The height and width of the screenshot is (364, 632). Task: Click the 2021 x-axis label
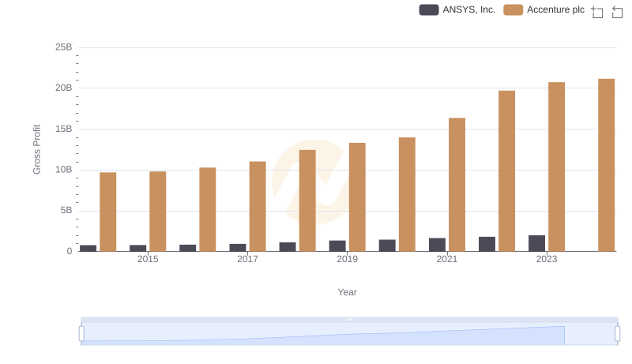point(446,259)
